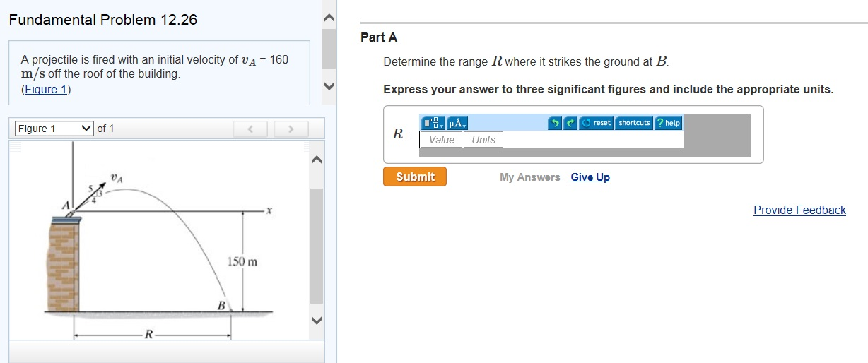Open the Figure 1 dropdown selector

tap(54, 129)
